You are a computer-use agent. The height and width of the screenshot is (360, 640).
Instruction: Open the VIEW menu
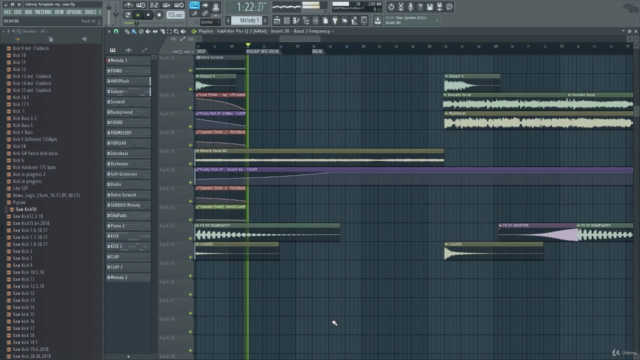click(x=59, y=12)
